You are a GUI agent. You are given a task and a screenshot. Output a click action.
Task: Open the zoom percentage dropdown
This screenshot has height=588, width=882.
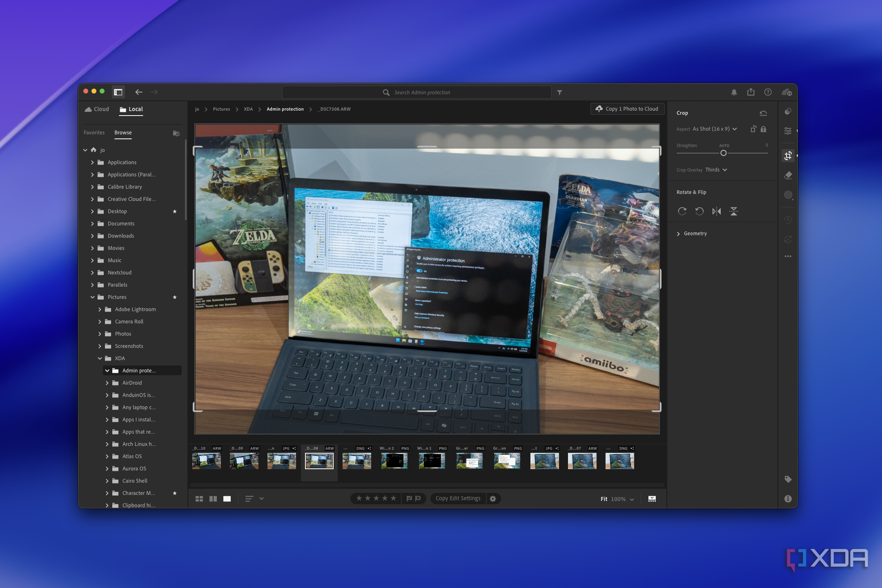click(x=623, y=499)
